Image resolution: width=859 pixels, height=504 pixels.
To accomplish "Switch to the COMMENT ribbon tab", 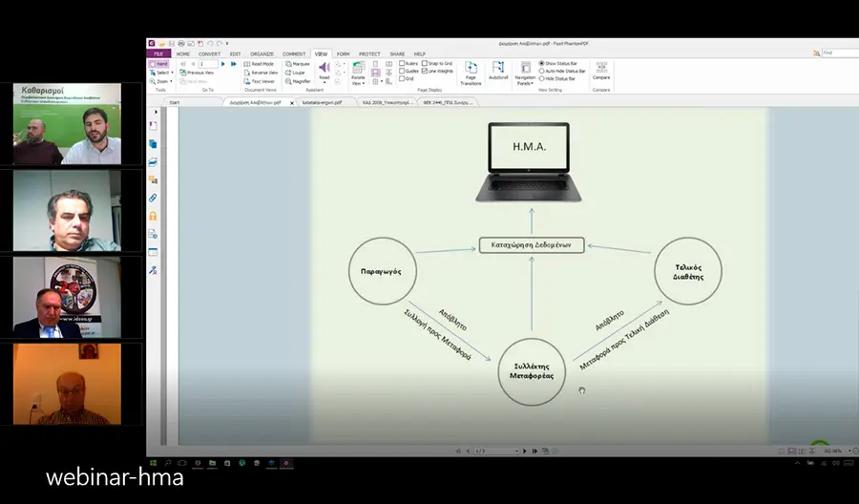I will click(x=294, y=53).
